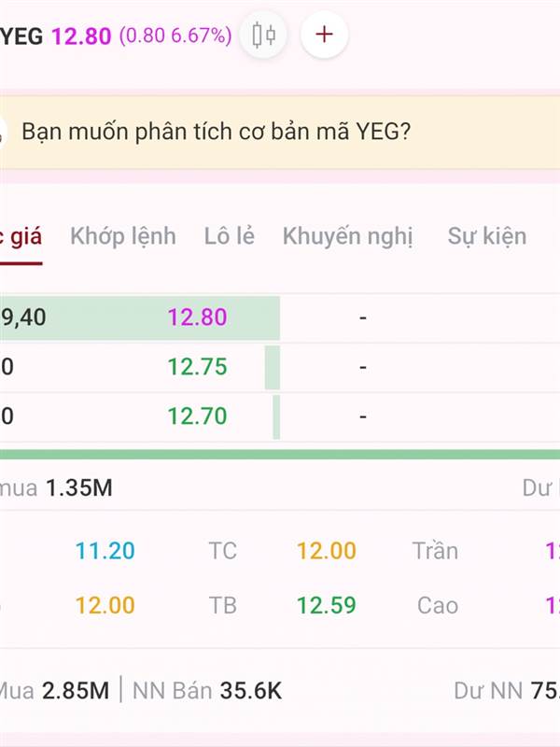Tap the plus add-to-watchlist icon
The width and height of the screenshot is (560, 747).
pos(324,35)
